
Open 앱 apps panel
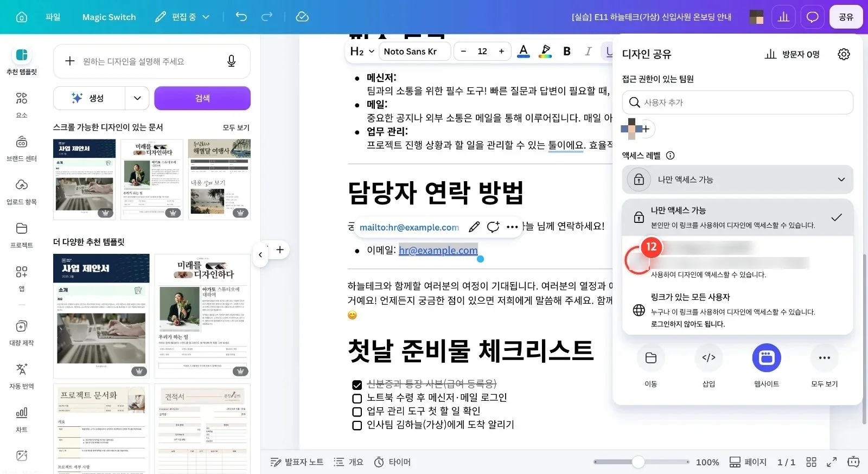(22, 278)
